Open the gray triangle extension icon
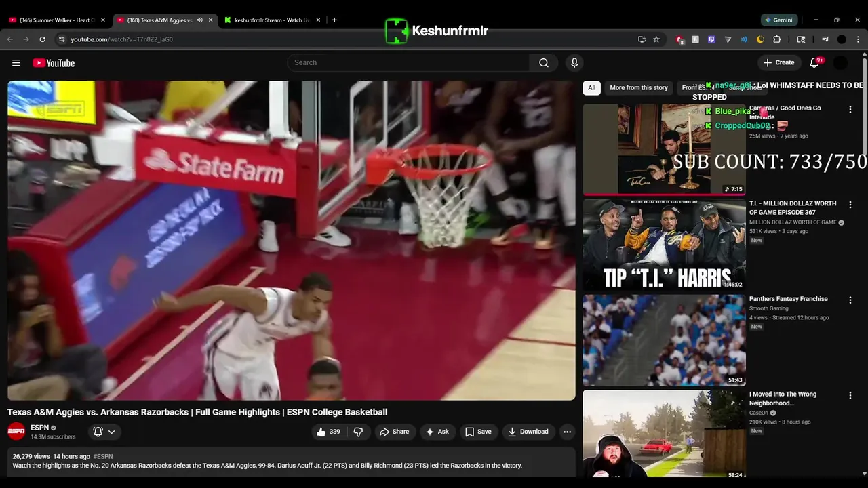 (x=728, y=39)
